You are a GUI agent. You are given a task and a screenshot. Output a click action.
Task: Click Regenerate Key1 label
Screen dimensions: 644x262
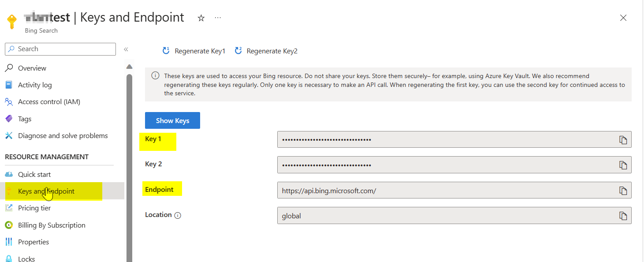point(200,51)
